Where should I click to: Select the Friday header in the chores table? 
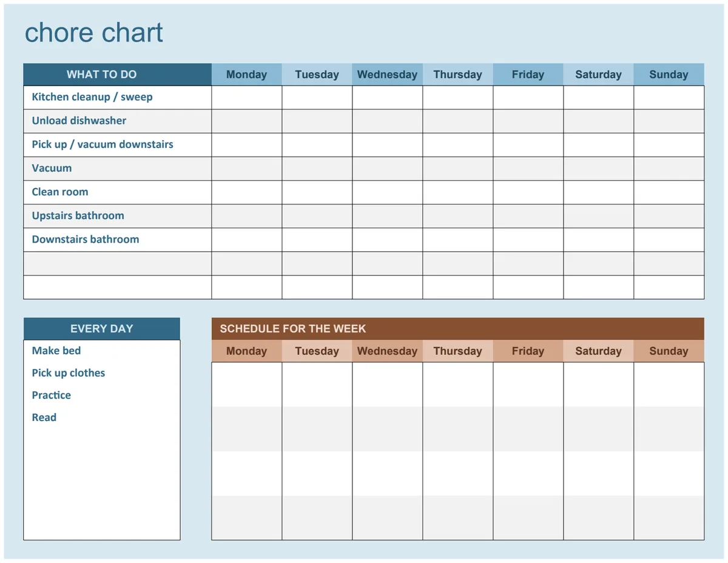click(x=528, y=75)
